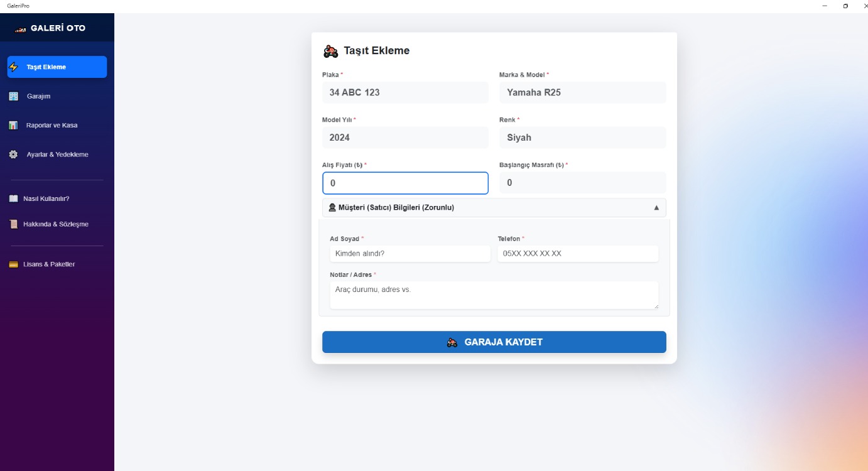The height and width of the screenshot is (471, 868).
Task: Focus the Marka & Model input field
Action: click(x=583, y=92)
